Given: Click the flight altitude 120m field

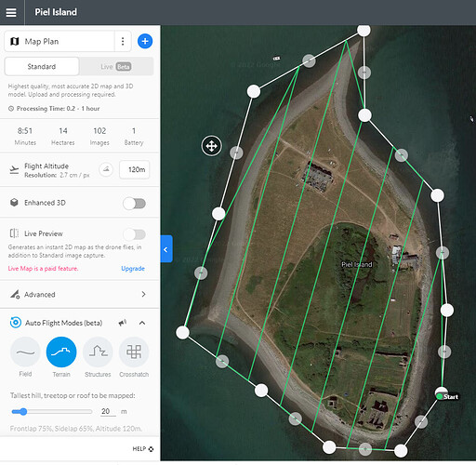Looking at the screenshot, I should point(135,169).
